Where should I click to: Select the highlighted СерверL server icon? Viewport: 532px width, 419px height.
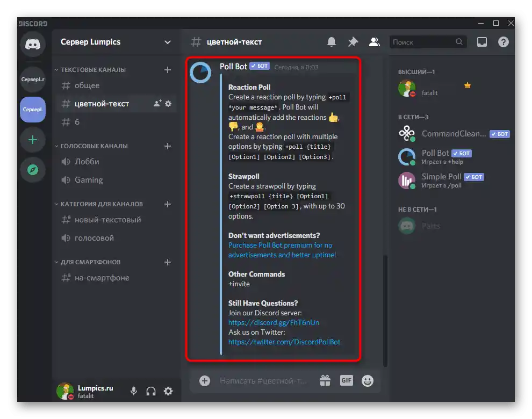click(x=33, y=109)
